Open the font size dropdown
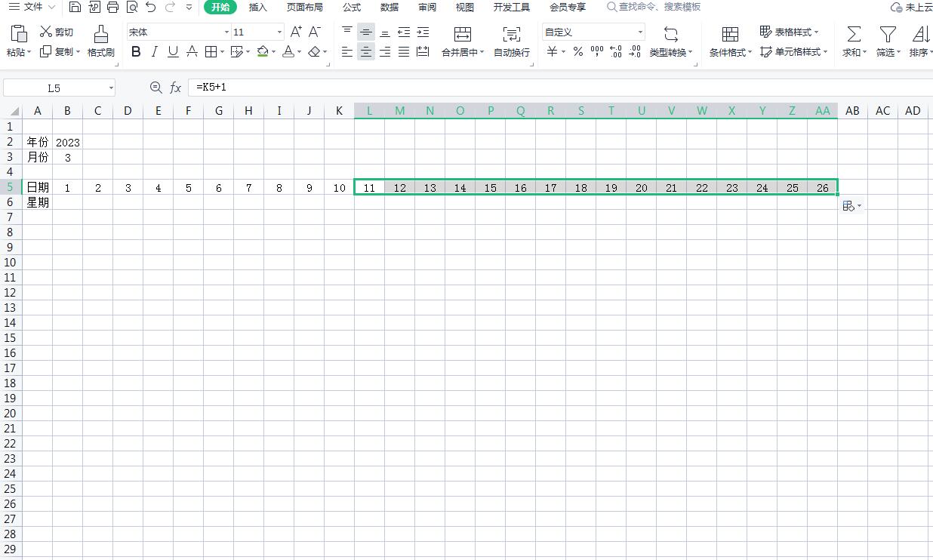This screenshot has width=933, height=560. pos(279,32)
